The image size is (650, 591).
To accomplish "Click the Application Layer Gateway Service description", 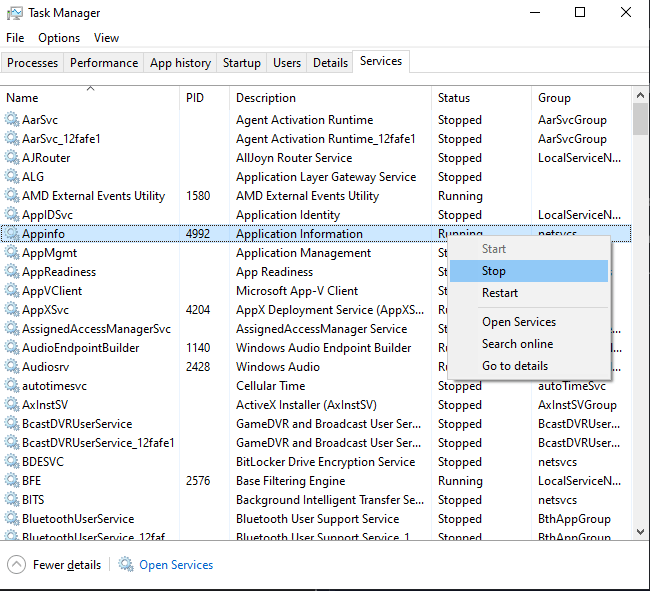I will pos(326,177).
